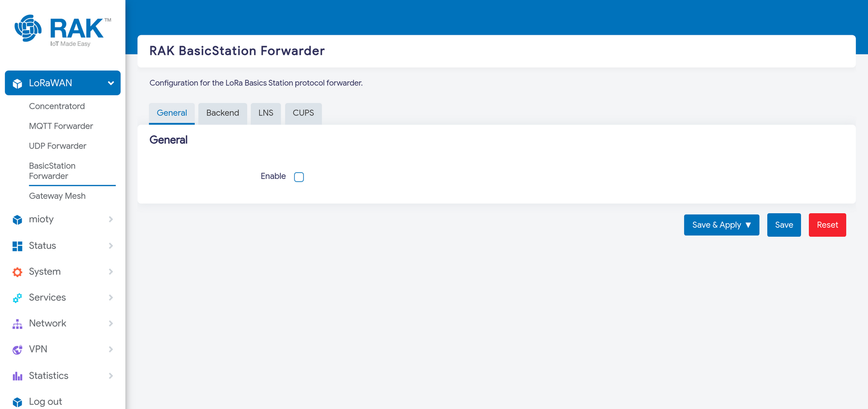The image size is (868, 409).
Task: Open the MQTT Forwarder page
Action: 61,126
